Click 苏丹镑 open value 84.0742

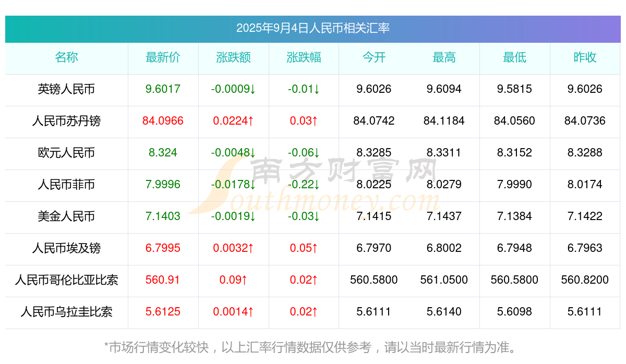(374, 121)
